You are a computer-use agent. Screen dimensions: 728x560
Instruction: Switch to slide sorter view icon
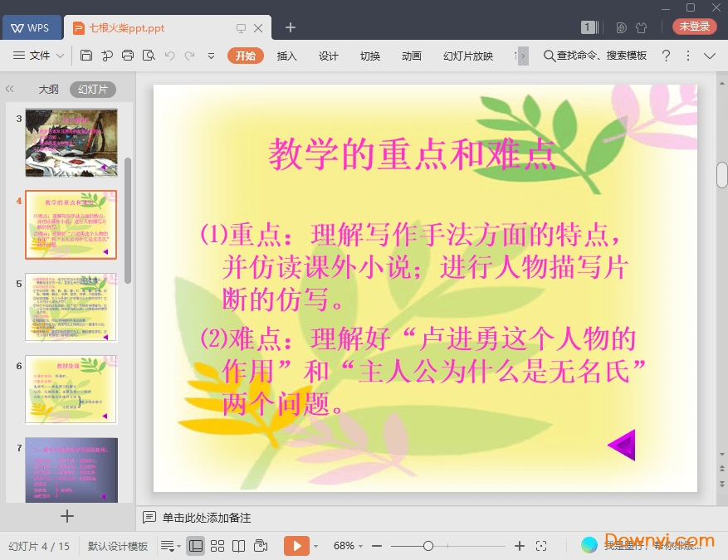coord(217,545)
